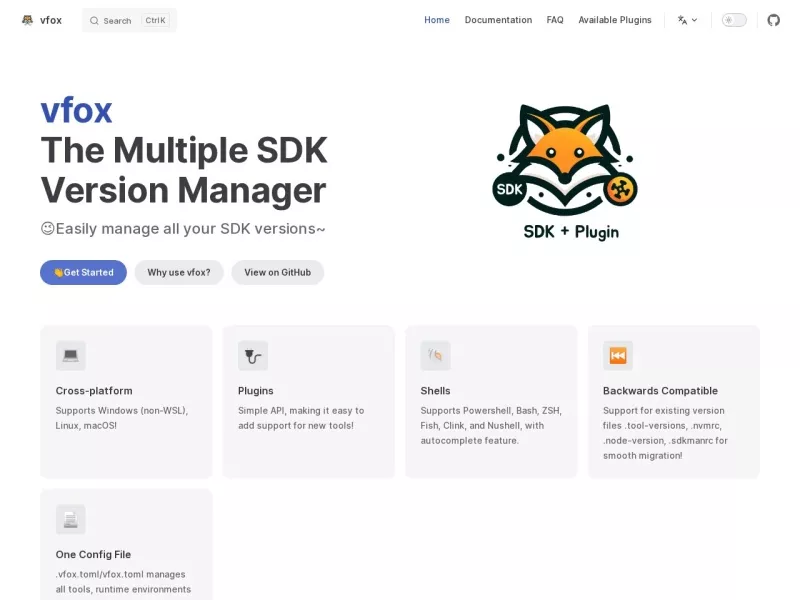Click the vfox fox logo in navbar

point(28,20)
